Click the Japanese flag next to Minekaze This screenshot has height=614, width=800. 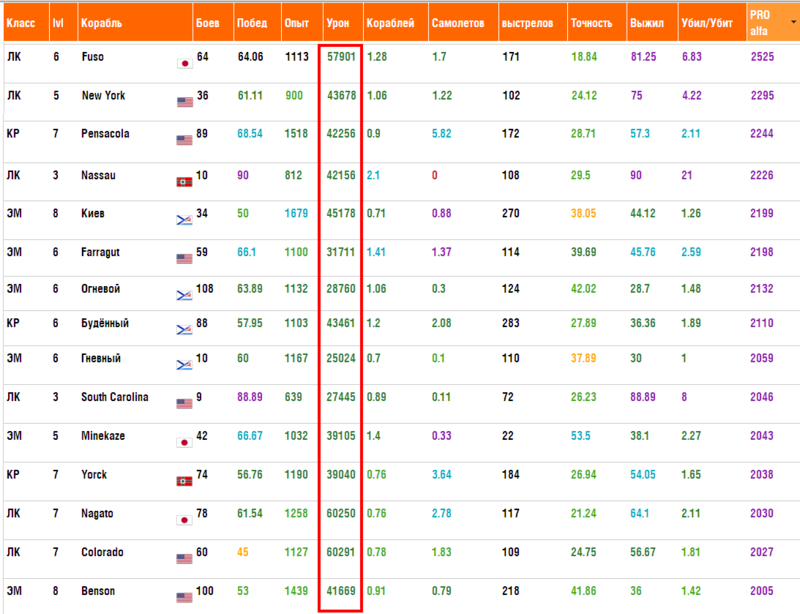(185, 443)
